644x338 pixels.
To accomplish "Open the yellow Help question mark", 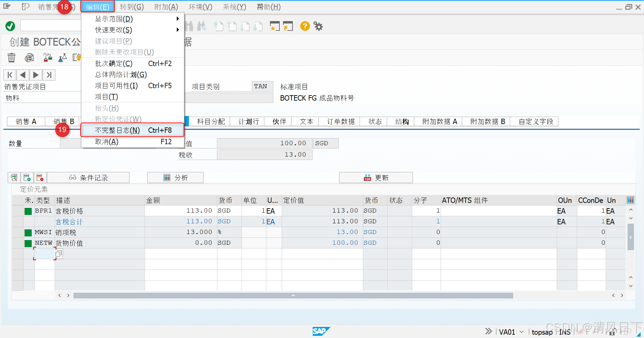I will tap(305, 26).
